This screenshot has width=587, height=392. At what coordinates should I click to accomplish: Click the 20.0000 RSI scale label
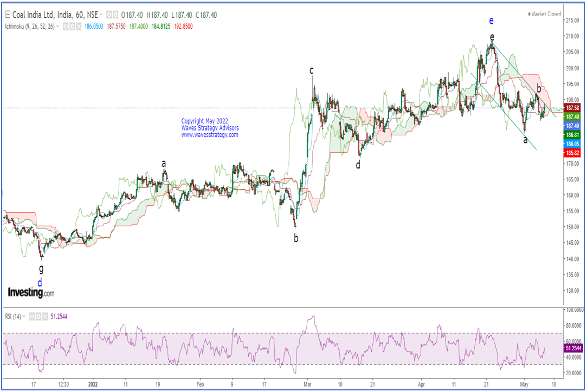575,373
